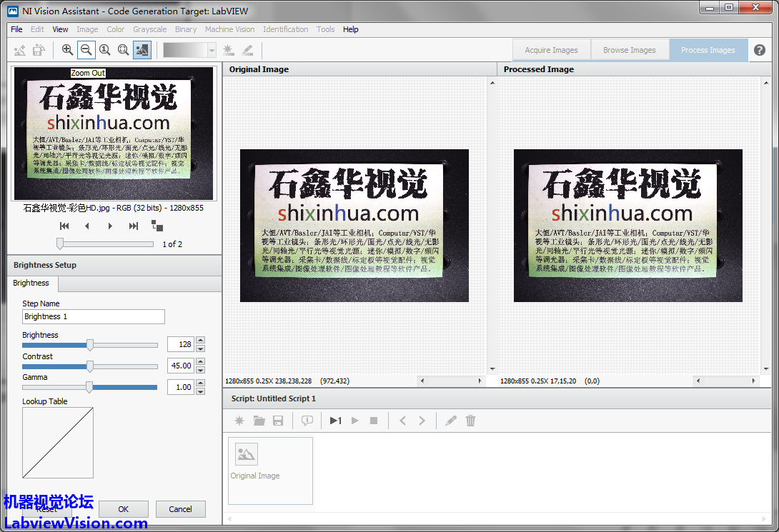Decrement the Brightness value

pyautogui.click(x=200, y=348)
